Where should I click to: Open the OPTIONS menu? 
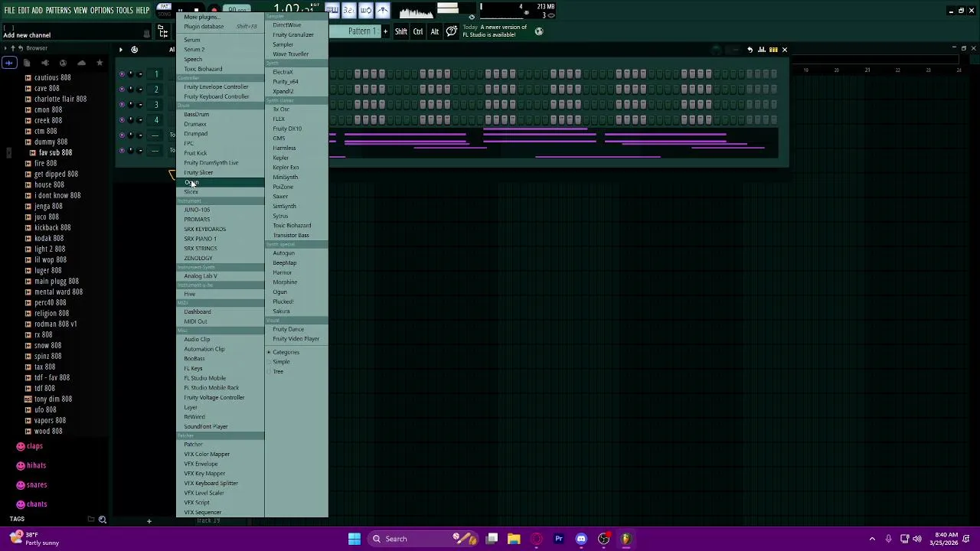(102, 11)
